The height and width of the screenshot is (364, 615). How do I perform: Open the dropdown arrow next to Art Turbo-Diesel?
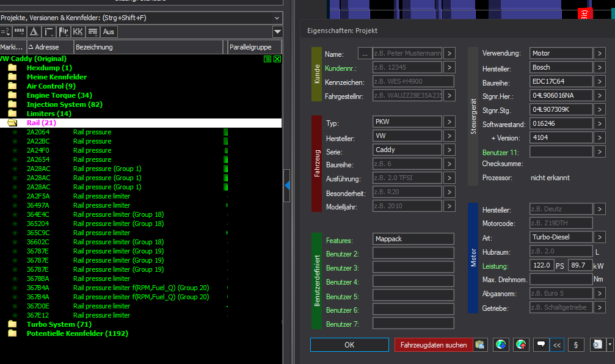pos(600,237)
